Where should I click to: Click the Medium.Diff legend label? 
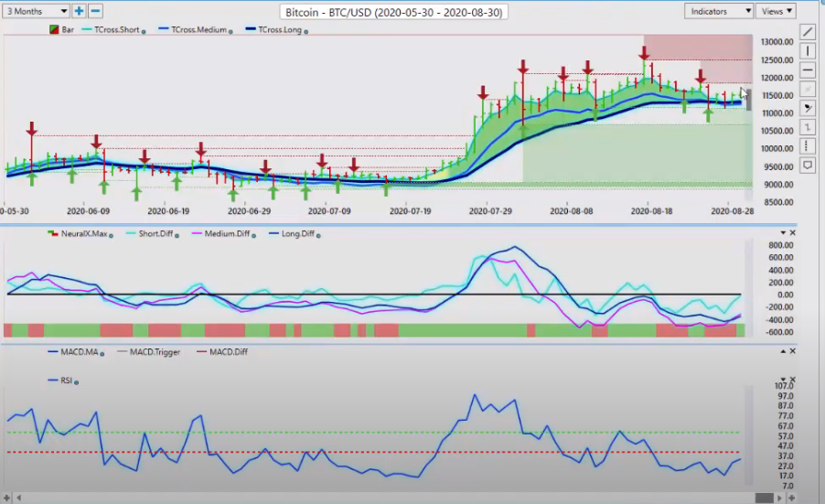[x=228, y=233]
